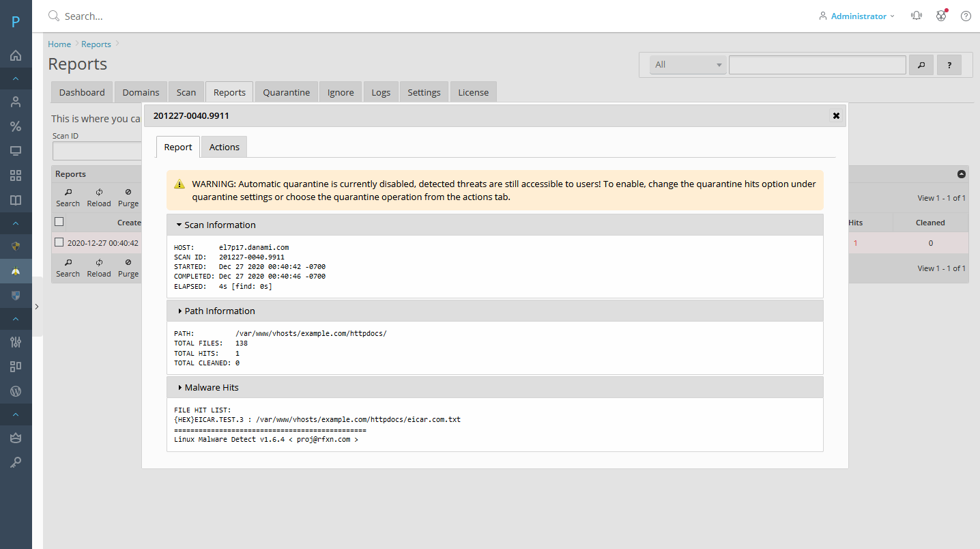Click the round face icon with red dot
The height and width of the screenshot is (549, 980).
(941, 16)
